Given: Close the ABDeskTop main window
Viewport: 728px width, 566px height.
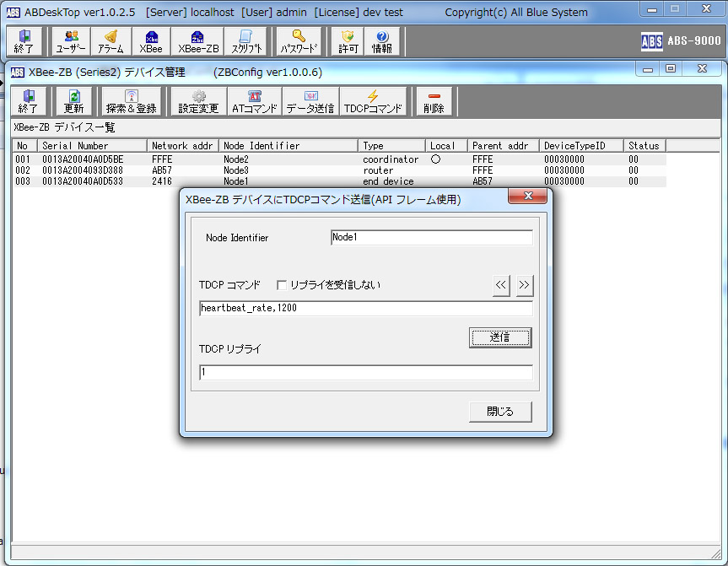Looking at the screenshot, I should click(x=706, y=8).
